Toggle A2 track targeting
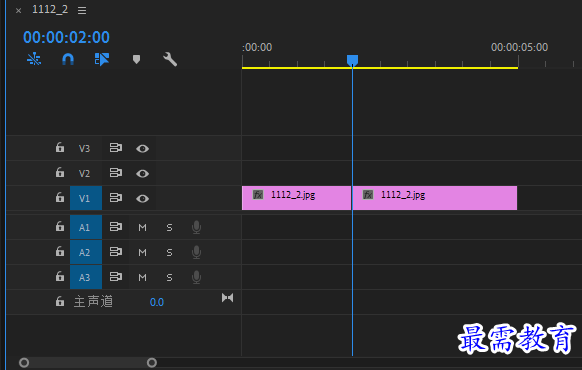582x370 pixels. pyautogui.click(x=86, y=252)
